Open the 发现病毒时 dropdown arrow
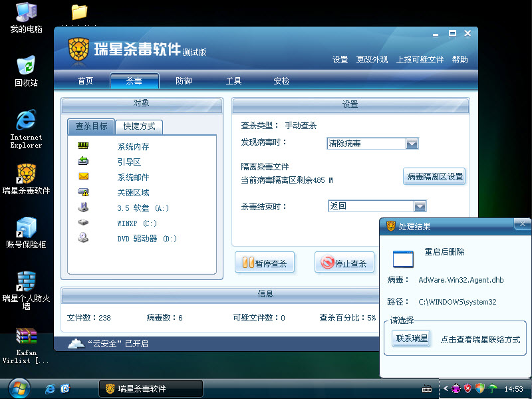This screenshot has height=399, width=532. [x=412, y=144]
